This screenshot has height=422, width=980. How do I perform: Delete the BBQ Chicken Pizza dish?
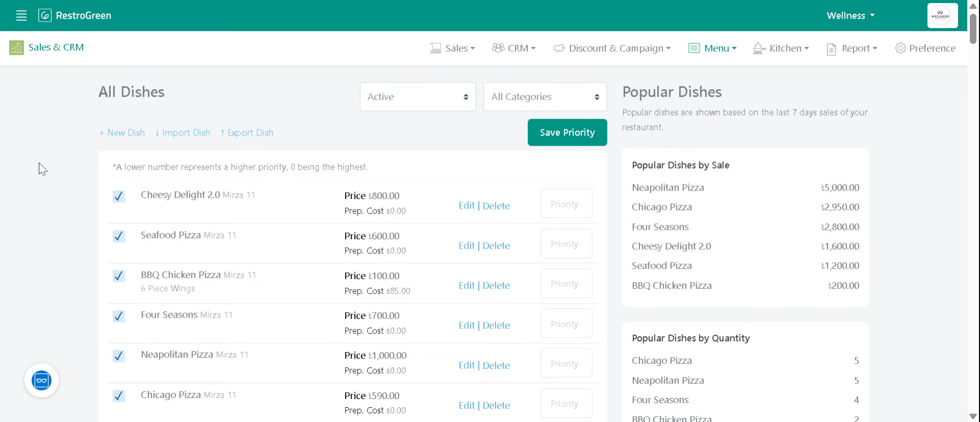[x=496, y=285]
